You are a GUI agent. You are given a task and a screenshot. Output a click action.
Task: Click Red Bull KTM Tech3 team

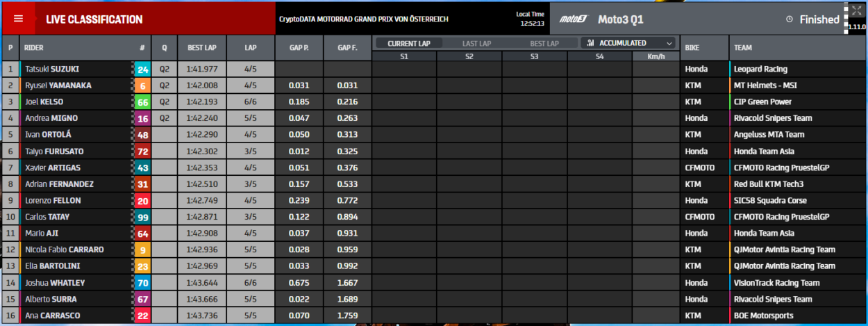pyautogui.click(x=768, y=184)
